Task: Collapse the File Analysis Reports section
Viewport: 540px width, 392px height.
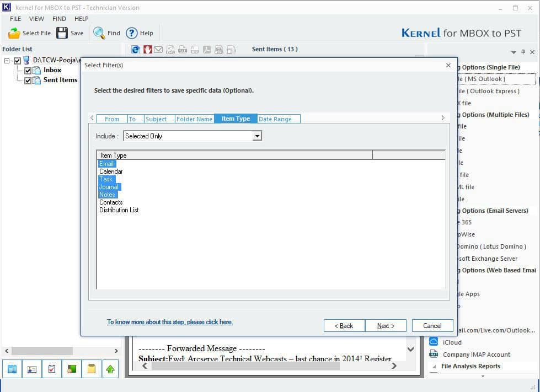Action: click(x=434, y=367)
